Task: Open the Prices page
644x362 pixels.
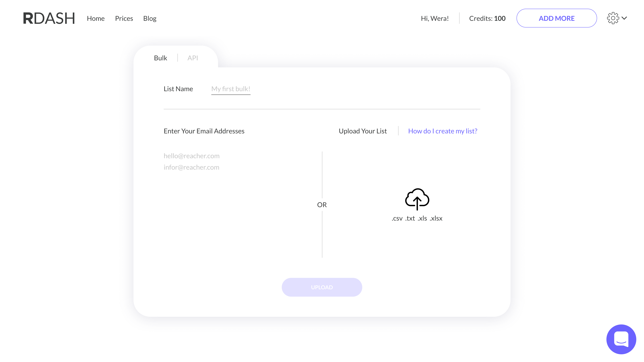Action: pos(124,18)
